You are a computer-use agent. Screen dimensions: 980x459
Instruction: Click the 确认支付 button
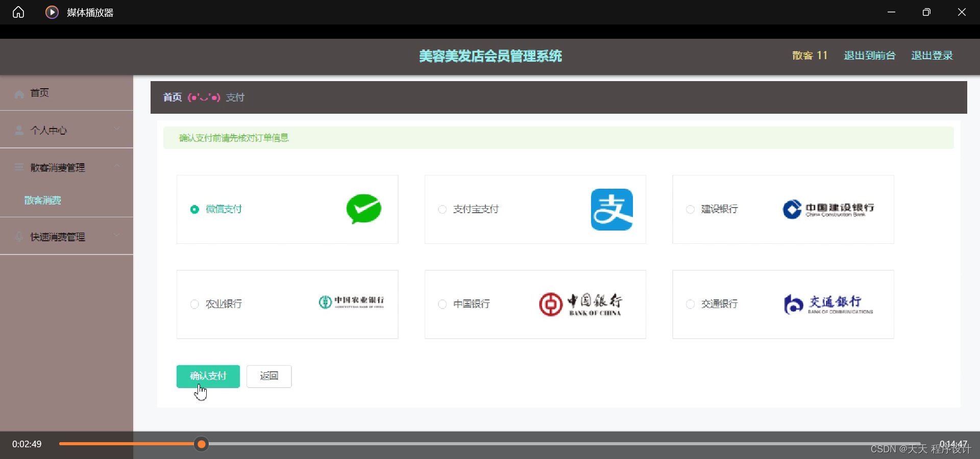[208, 376]
